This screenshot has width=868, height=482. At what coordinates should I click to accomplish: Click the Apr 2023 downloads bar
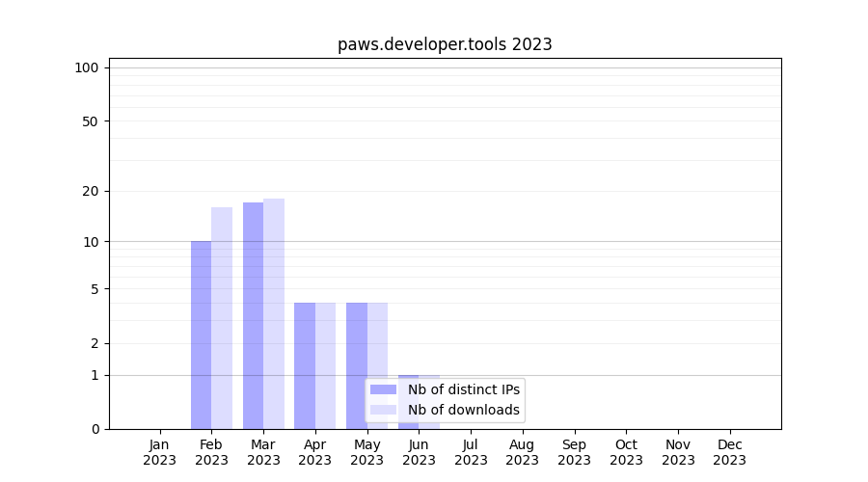click(x=325, y=365)
